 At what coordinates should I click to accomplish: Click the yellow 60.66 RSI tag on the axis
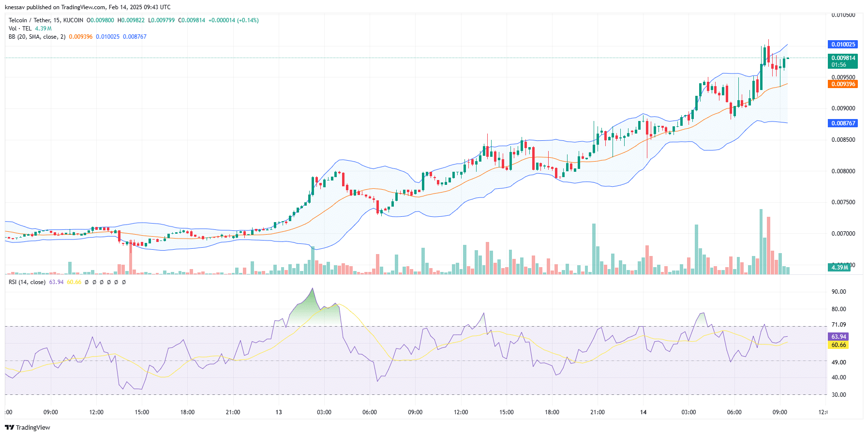tap(838, 345)
